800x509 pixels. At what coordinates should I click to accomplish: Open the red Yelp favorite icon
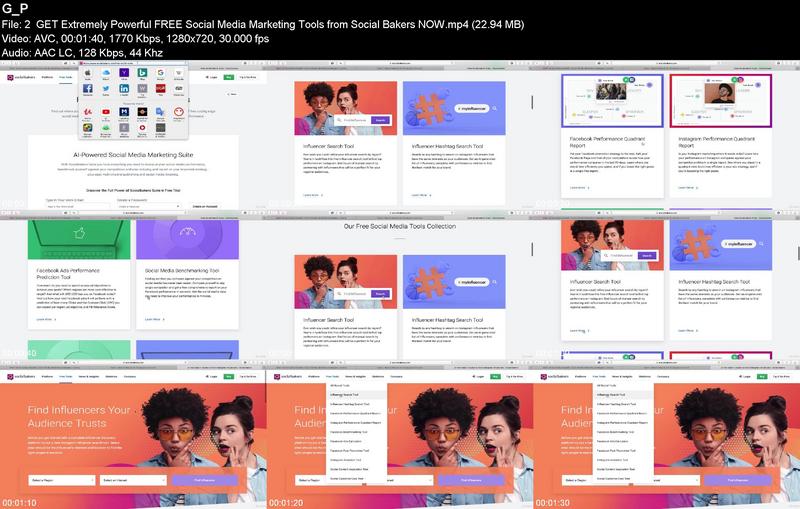click(x=160, y=88)
